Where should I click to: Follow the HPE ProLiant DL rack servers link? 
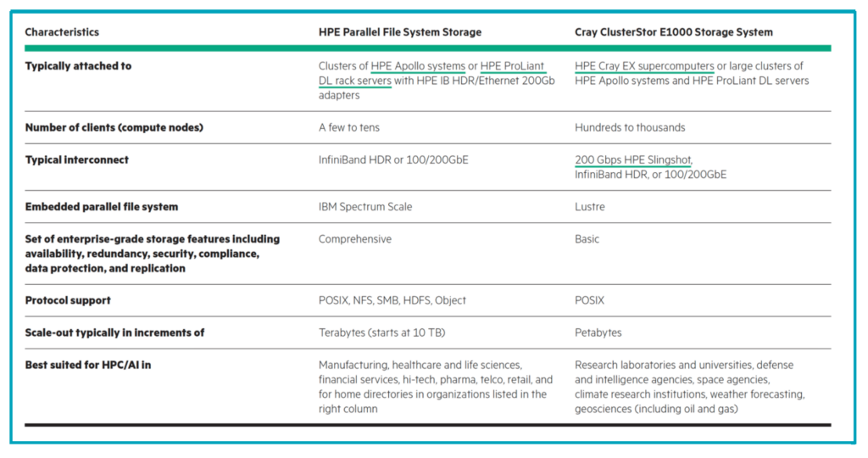click(431, 73)
